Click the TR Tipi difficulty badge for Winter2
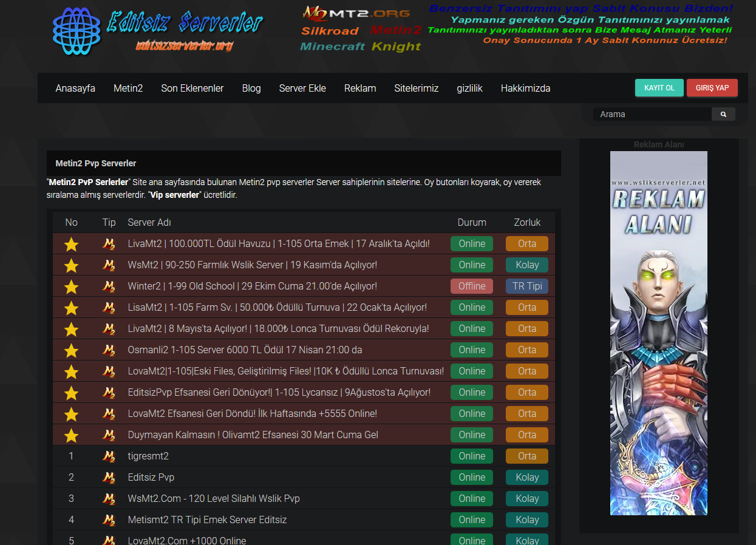This screenshot has width=756, height=545. click(x=527, y=286)
